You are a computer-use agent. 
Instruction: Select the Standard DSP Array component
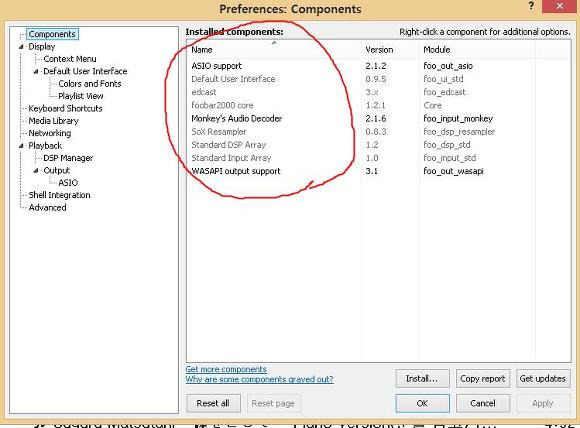(229, 145)
